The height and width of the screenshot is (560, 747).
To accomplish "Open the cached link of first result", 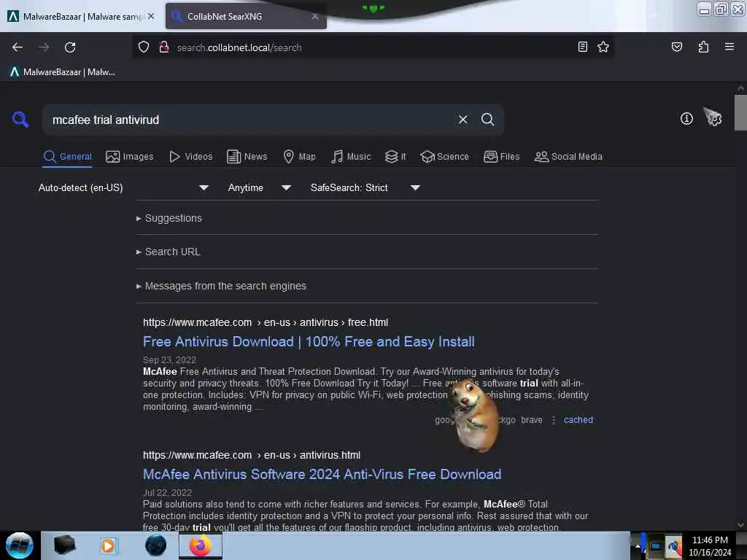I will click(x=578, y=420).
